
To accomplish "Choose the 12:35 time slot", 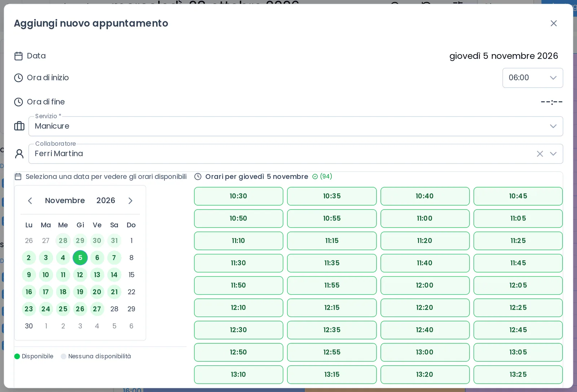I will tap(332, 330).
